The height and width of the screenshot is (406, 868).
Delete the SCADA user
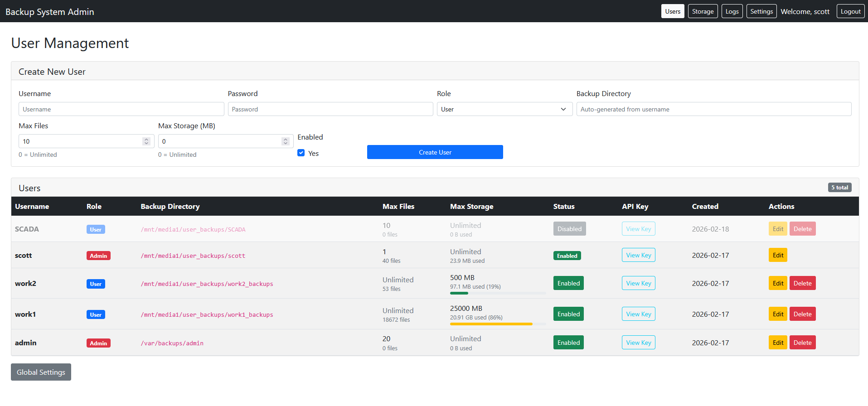coord(803,229)
